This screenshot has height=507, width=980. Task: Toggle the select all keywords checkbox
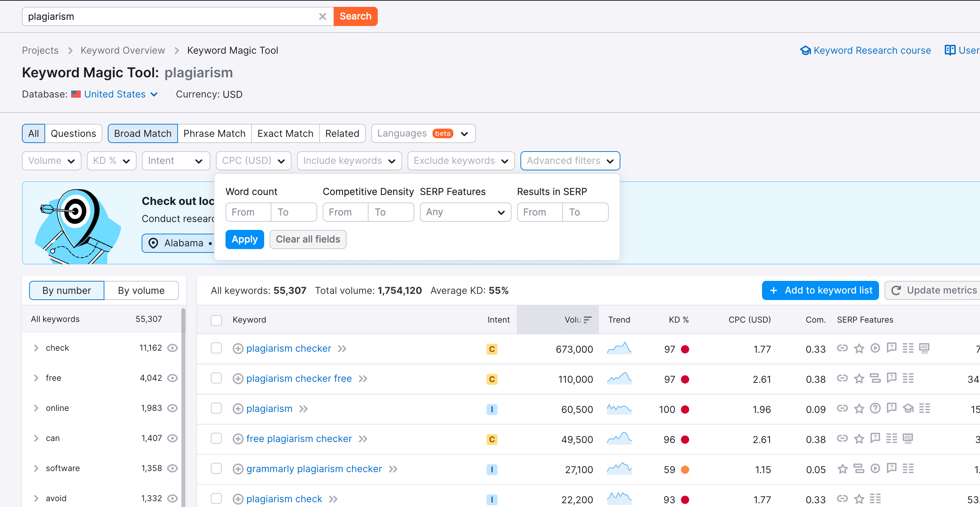coord(217,320)
